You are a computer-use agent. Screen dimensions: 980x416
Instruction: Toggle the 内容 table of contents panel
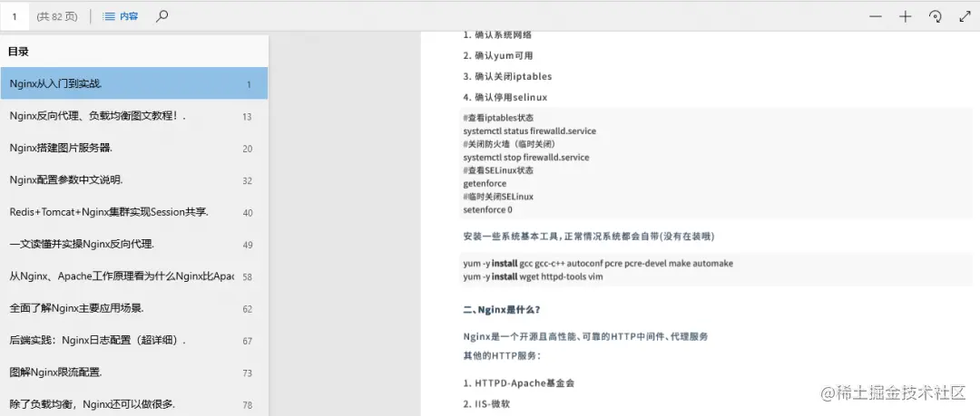click(x=120, y=17)
